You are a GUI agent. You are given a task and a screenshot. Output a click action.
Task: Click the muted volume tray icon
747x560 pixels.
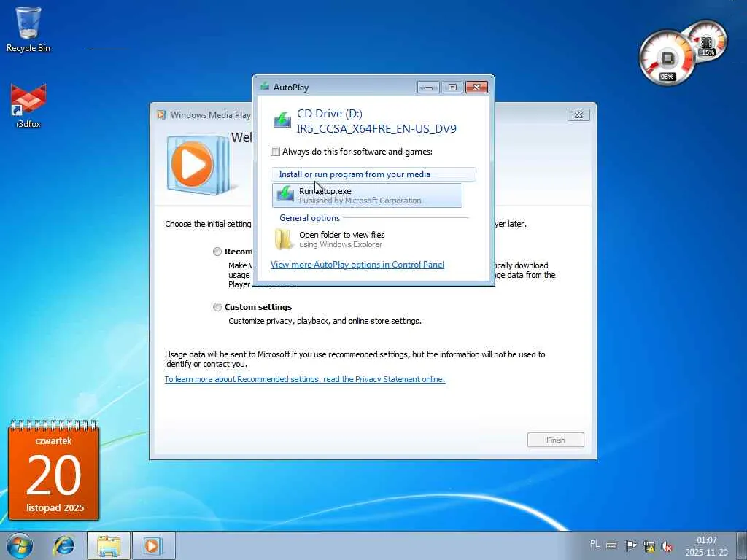667,546
